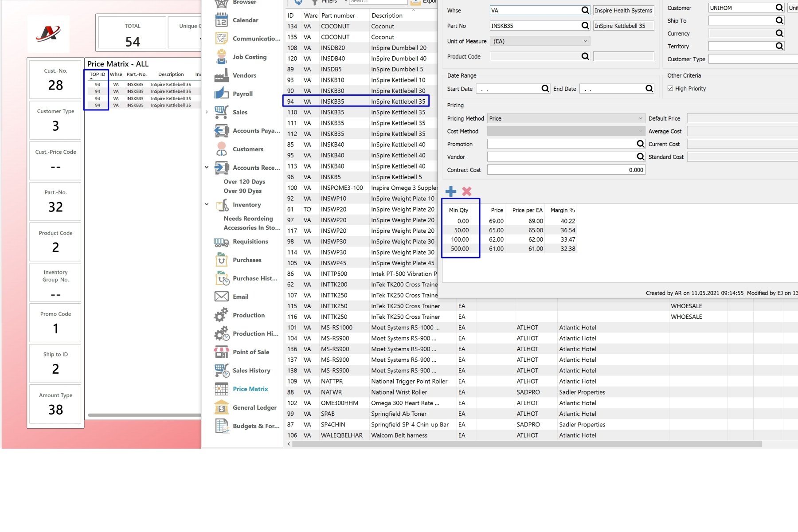Screen dimensions: 798x532
Task: Collapse the Inventory tree chevron
Action: coord(207,205)
